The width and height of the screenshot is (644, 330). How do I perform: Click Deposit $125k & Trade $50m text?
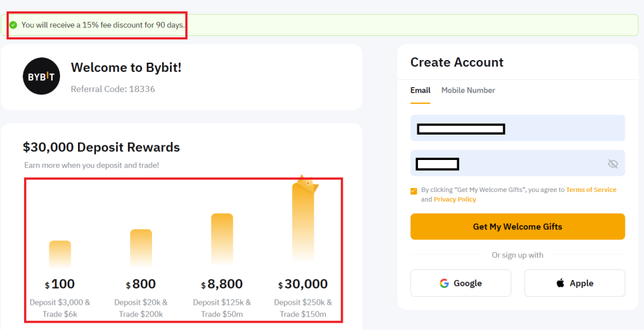pos(222,308)
